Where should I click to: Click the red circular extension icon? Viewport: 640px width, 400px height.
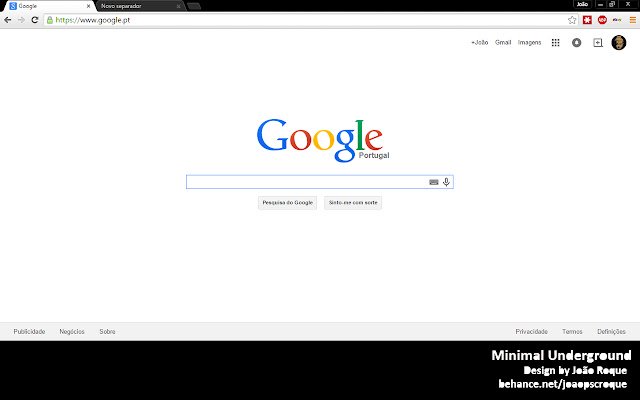pos(602,20)
